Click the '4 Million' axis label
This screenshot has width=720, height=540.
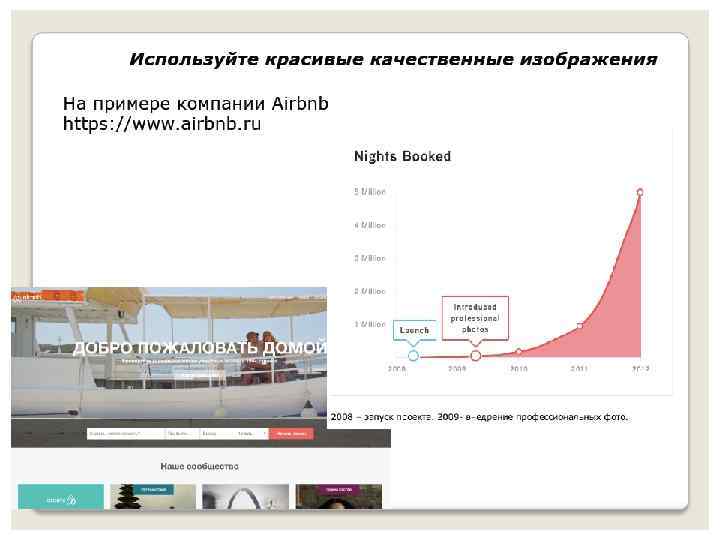[370, 225]
